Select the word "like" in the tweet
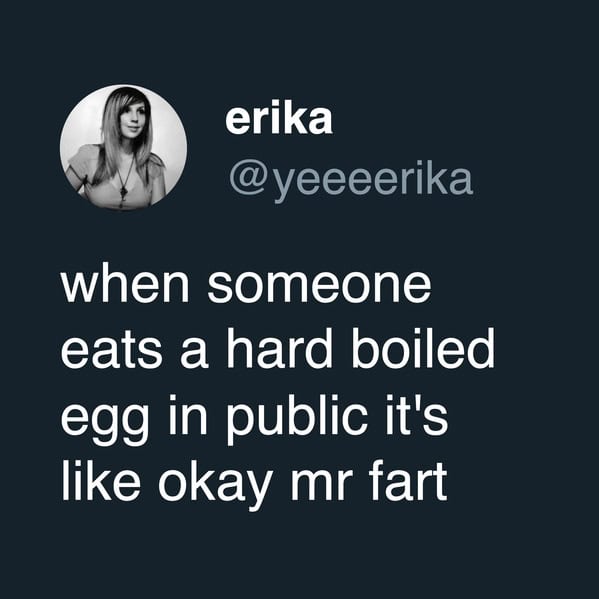The width and height of the screenshot is (599, 599). pos(100,481)
